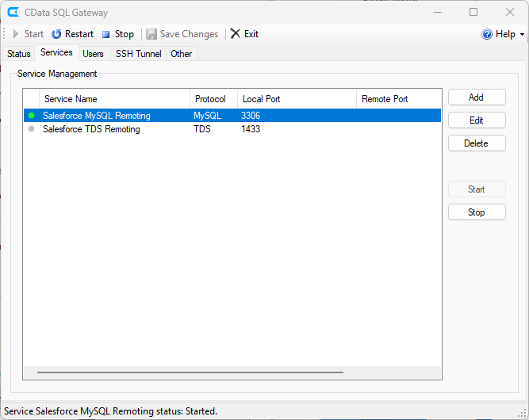
Task: Click the Add service button
Action: (x=476, y=97)
